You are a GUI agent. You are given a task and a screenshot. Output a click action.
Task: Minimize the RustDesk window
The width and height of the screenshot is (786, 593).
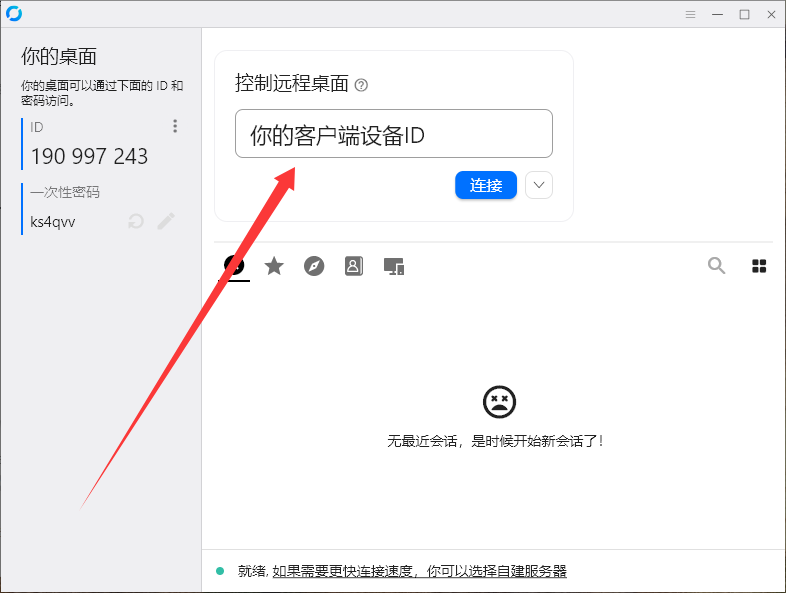pyautogui.click(x=717, y=15)
